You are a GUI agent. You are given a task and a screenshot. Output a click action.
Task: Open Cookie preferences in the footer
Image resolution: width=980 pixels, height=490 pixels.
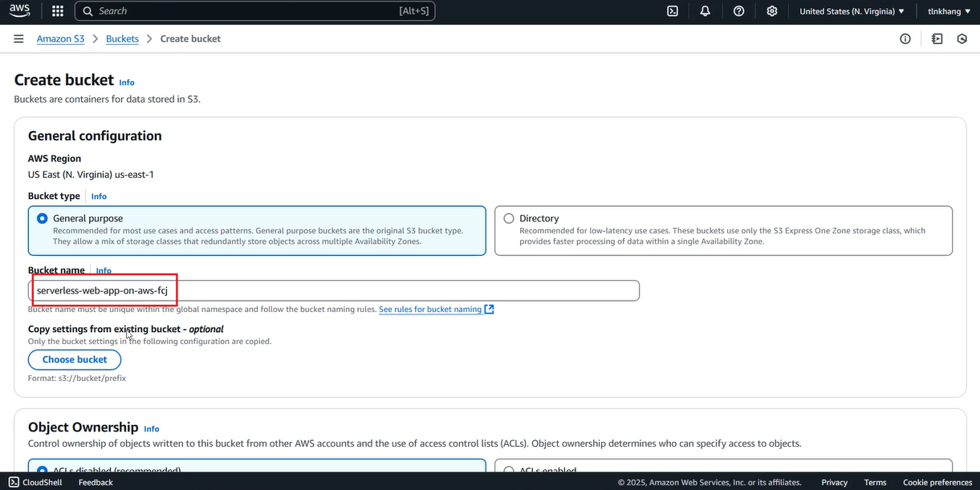(937, 482)
